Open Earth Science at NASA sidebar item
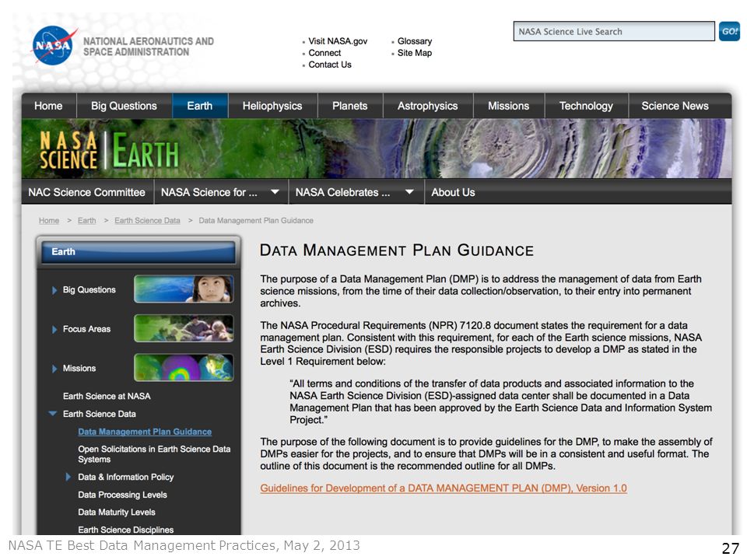This screenshot has width=747, height=560. [107, 396]
